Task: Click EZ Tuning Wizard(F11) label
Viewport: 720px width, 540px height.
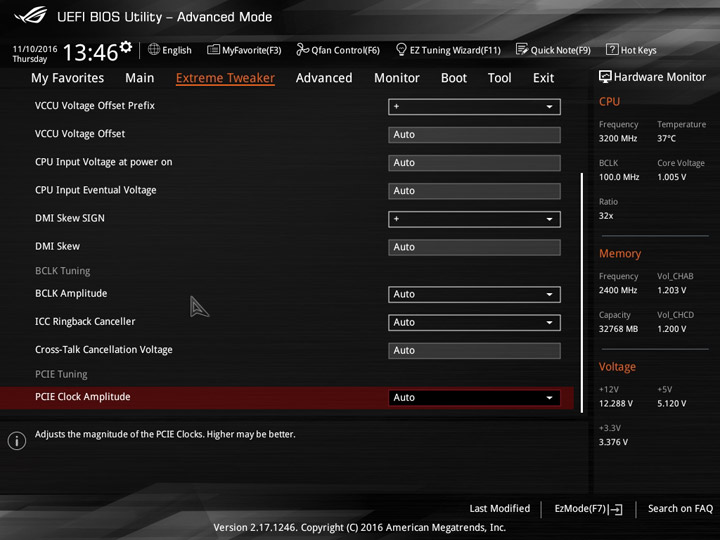Action: coord(455,50)
